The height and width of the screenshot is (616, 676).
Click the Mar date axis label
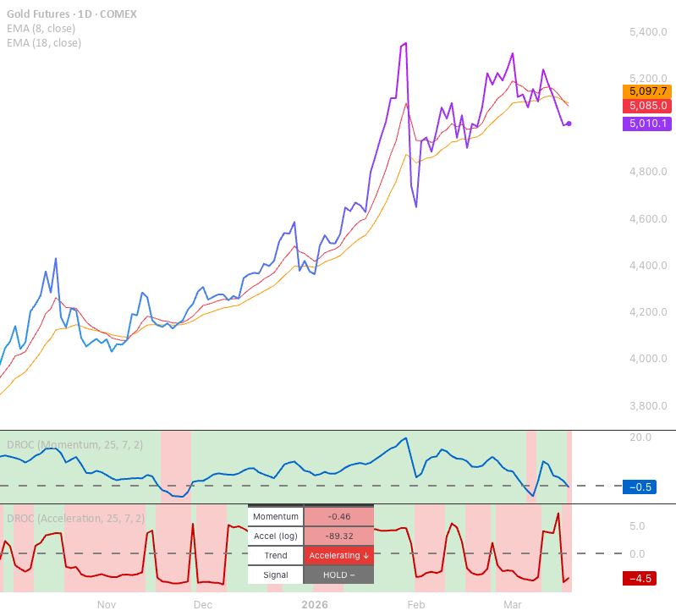(513, 605)
